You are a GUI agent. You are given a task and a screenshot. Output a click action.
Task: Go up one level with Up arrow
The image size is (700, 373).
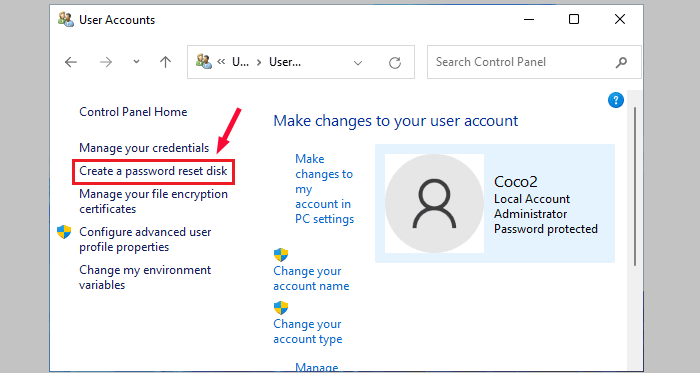tap(165, 62)
